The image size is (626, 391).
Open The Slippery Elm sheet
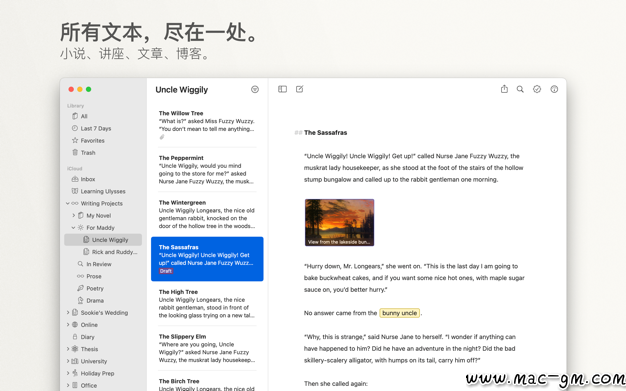click(x=207, y=348)
